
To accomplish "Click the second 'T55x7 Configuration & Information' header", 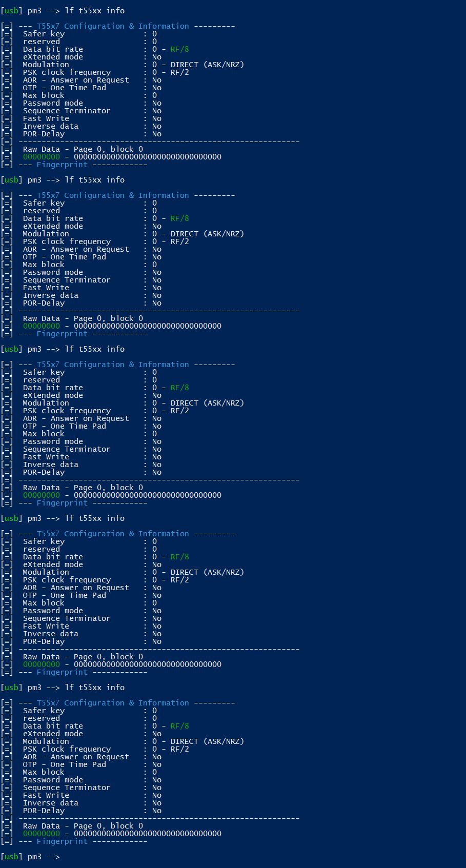I will (x=113, y=195).
